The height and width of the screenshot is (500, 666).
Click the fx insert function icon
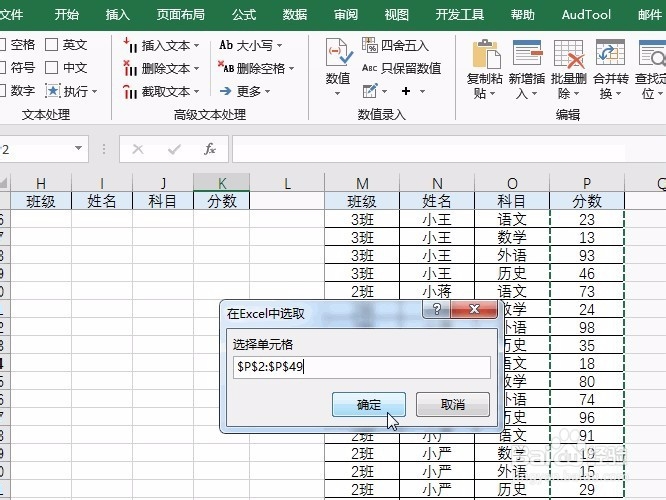pyautogui.click(x=210, y=149)
